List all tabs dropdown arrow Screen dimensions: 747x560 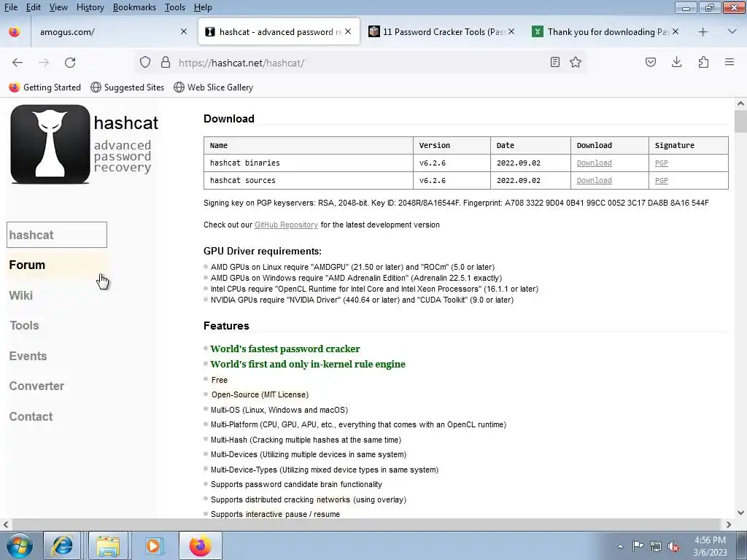(x=732, y=32)
